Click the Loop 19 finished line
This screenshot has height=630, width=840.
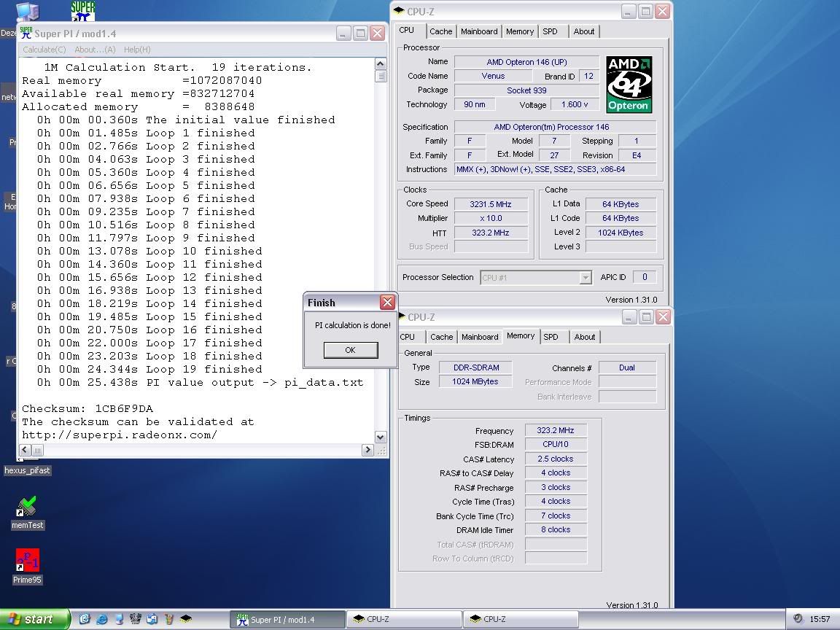[x=149, y=369]
